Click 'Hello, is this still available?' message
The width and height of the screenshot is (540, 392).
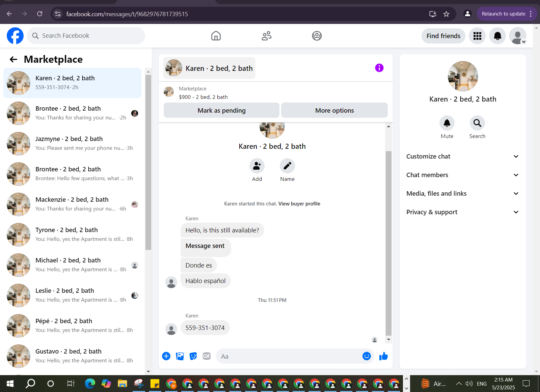222,230
